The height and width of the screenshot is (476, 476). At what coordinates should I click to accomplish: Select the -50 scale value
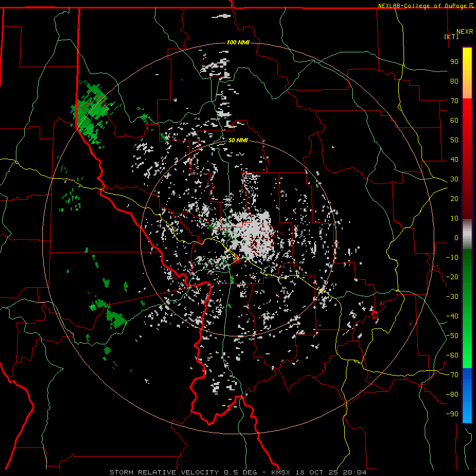[452, 336]
